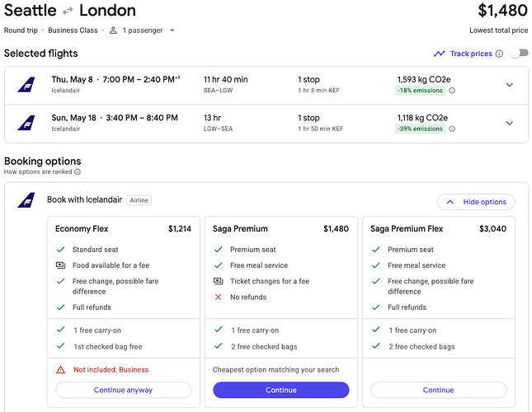
Task: Toggle the Track prices switch
Action: pos(518,54)
